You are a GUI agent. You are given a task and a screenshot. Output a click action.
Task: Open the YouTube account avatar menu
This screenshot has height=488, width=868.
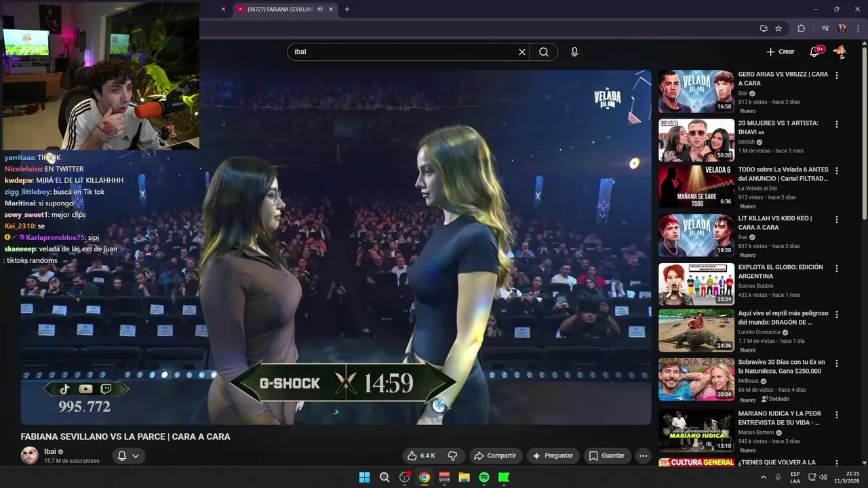(x=840, y=52)
